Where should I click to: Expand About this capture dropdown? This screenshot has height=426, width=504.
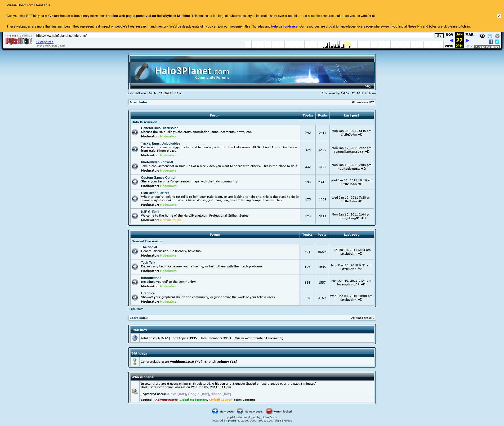point(487,47)
